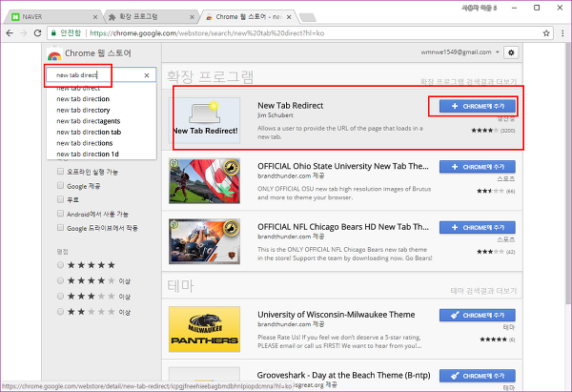
Task: Add NFL Chicago Bears extension to Chrome
Action: click(x=478, y=227)
